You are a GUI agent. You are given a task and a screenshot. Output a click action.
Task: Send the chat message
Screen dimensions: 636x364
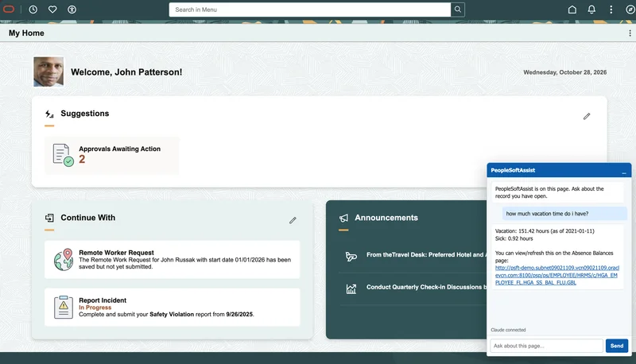click(617, 346)
